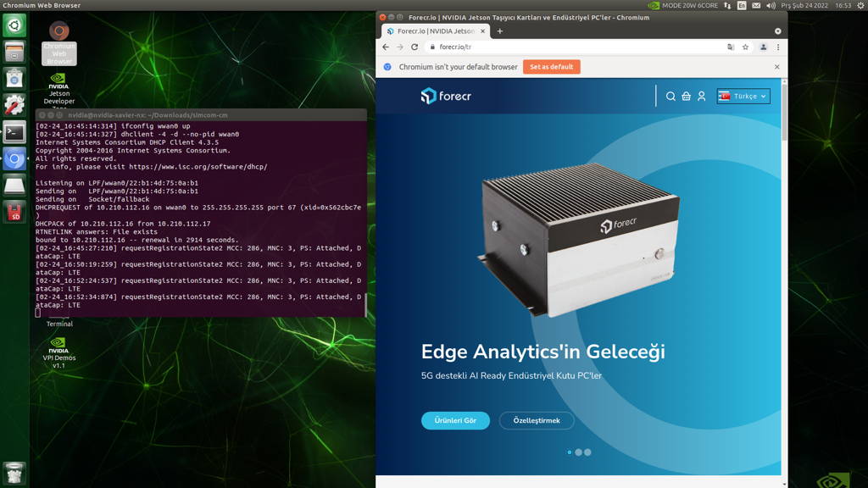Open the system session gear menu

(861, 5)
